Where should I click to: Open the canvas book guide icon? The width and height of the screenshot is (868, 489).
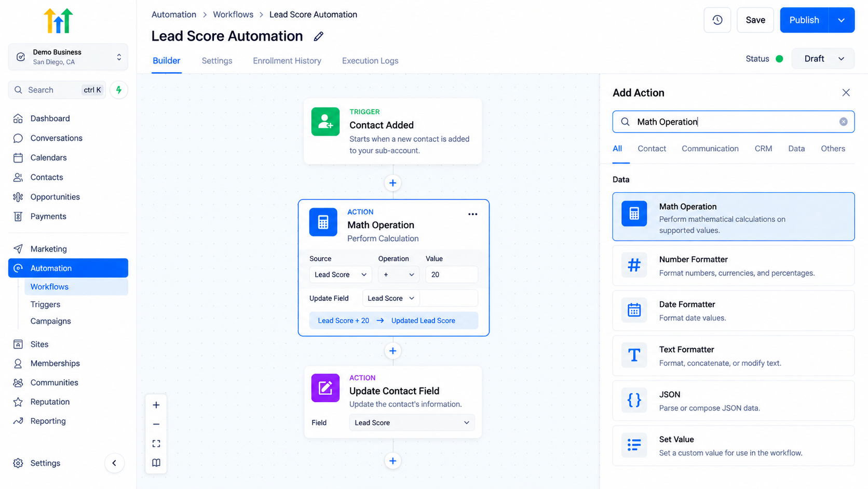click(x=156, y=462)
